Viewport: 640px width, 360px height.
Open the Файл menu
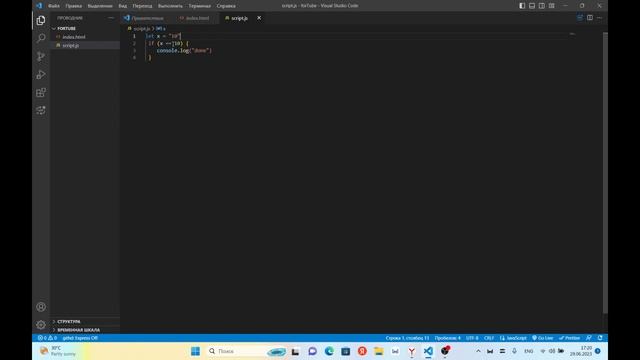point(53,6)
